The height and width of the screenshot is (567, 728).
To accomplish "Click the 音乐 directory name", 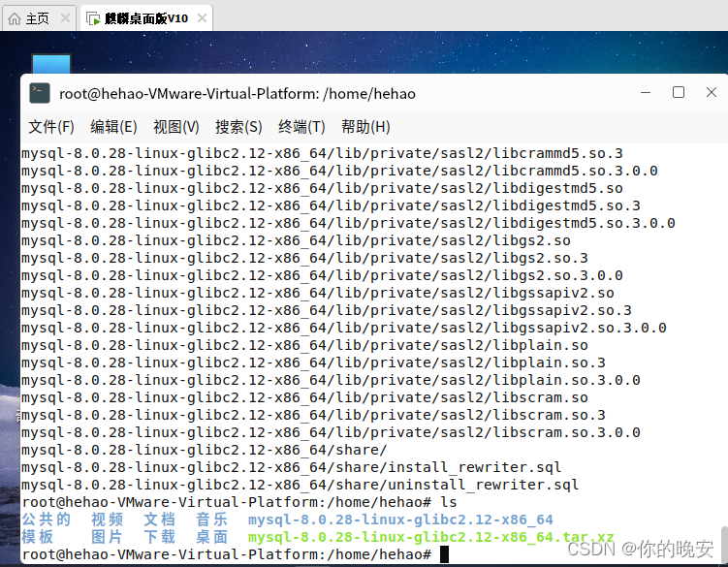I will click(211, 520).
